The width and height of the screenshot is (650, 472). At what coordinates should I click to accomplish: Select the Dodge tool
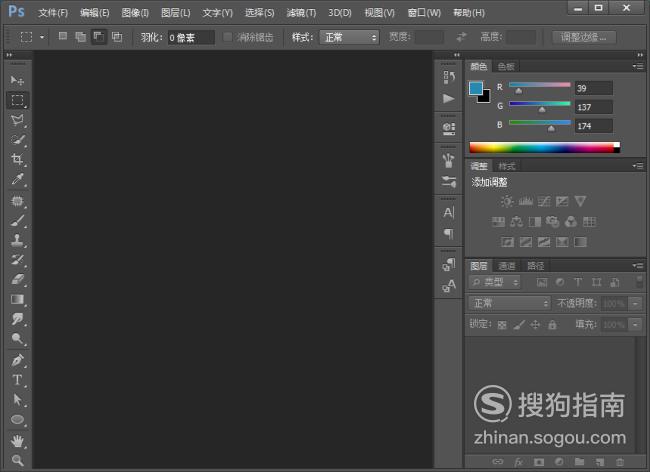point(17,339)
